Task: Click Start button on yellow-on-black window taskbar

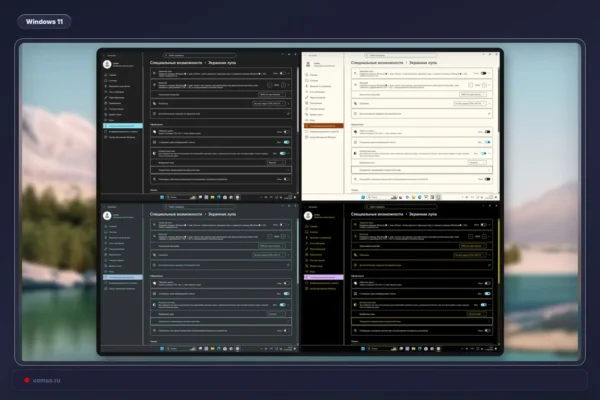Action: point(363,349)
